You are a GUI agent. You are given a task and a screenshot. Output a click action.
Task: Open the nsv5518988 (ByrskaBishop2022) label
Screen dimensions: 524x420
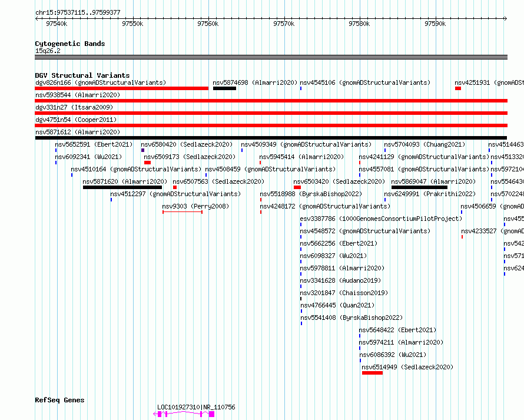click(x=311, y=194)
